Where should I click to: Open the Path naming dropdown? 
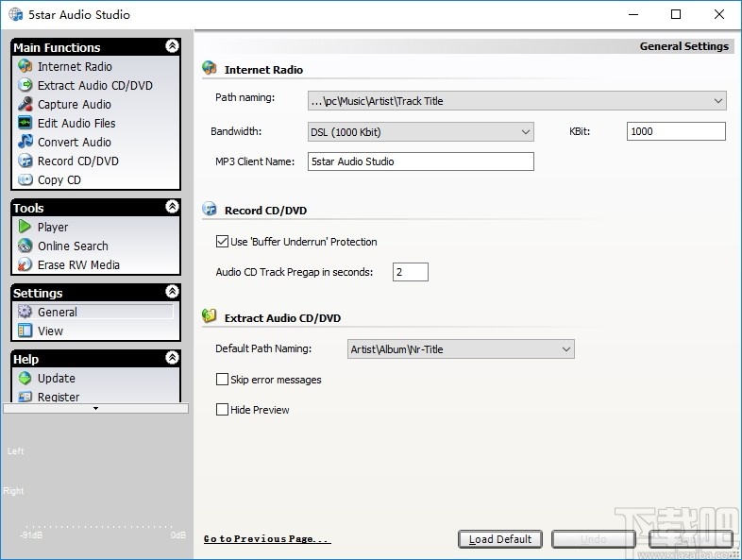tap(516, 101)
